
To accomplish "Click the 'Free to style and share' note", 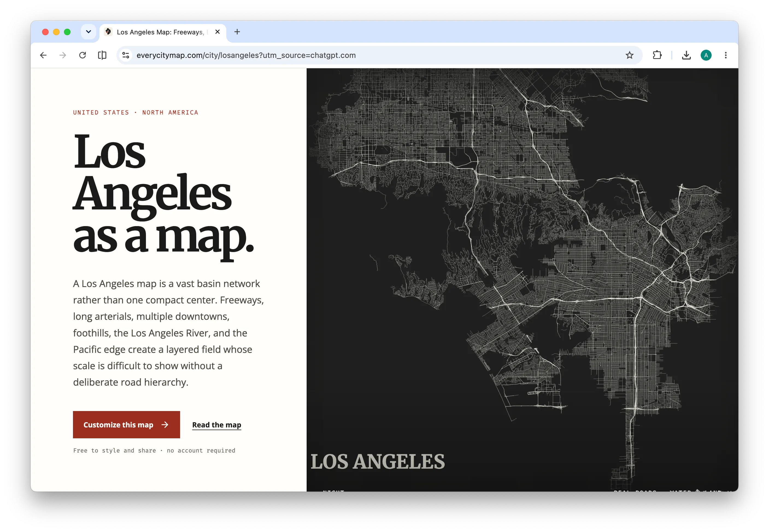I will (154, 451).
